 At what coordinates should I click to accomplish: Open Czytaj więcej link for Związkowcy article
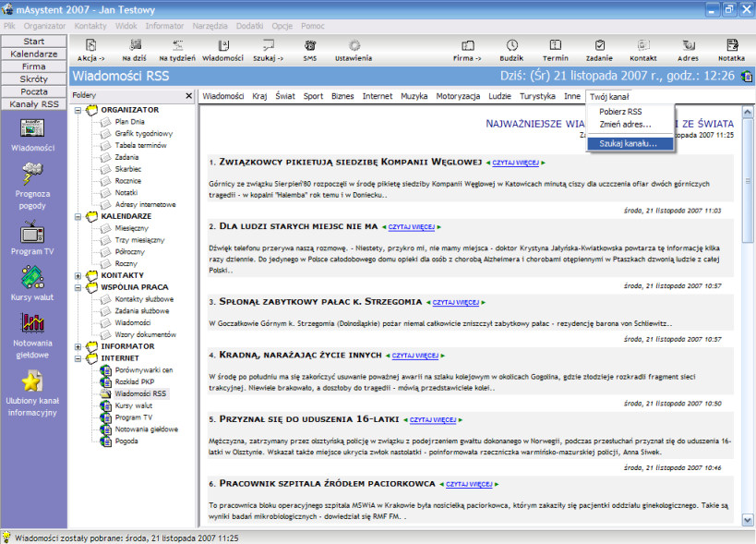[x=515, y=163]
